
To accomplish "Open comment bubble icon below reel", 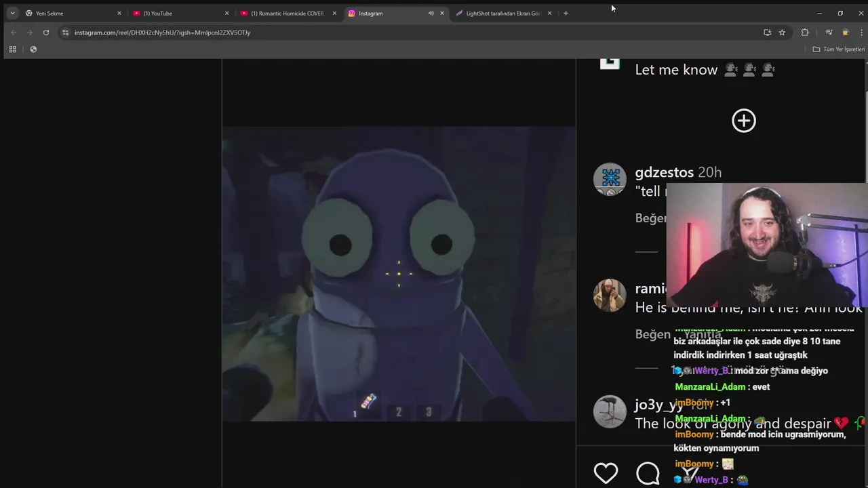I will (x=648, y=473).
